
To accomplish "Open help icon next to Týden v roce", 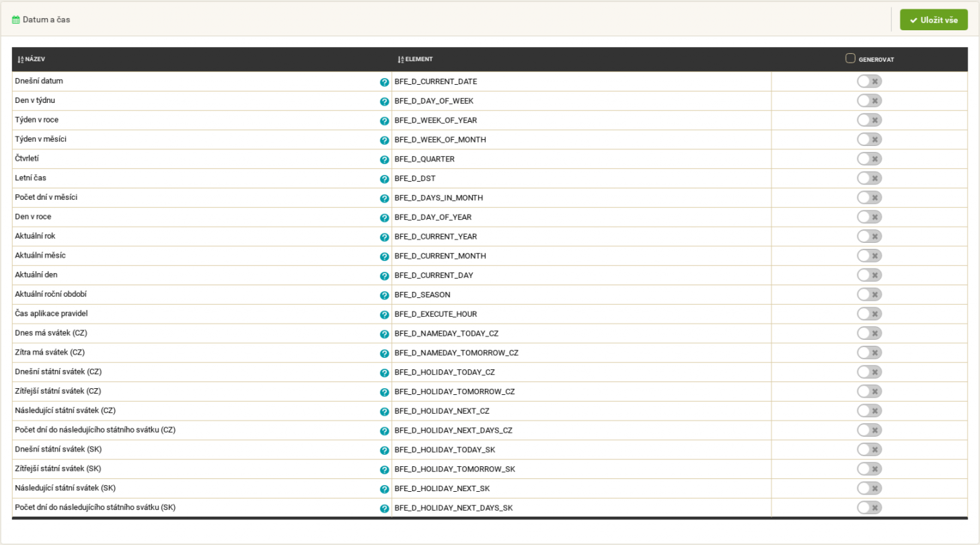I will pos(385,121).
